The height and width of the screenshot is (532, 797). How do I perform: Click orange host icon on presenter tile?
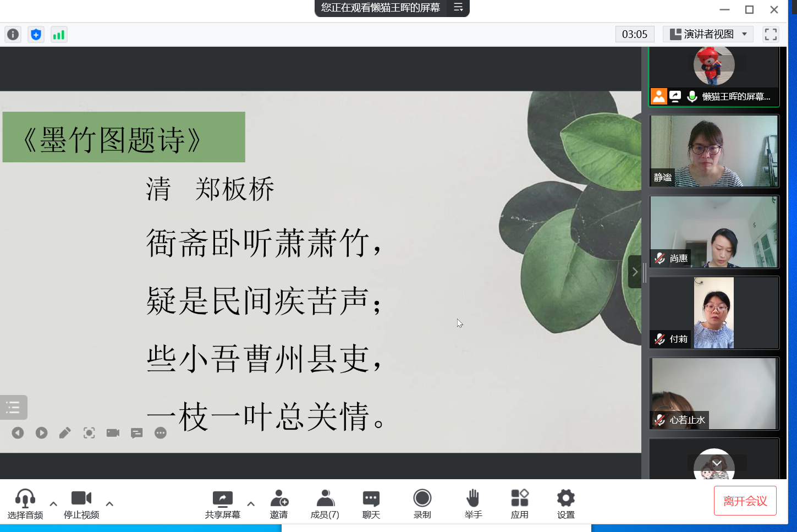(659, 96)
